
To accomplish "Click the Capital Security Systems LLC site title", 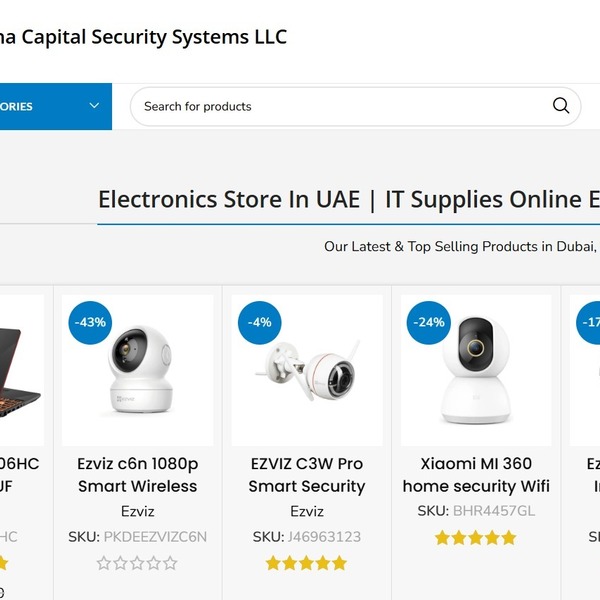I will coord(143,38).
